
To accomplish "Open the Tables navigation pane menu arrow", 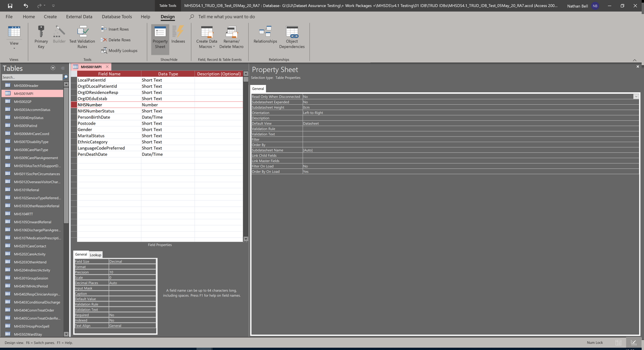I will pos(53,68).
